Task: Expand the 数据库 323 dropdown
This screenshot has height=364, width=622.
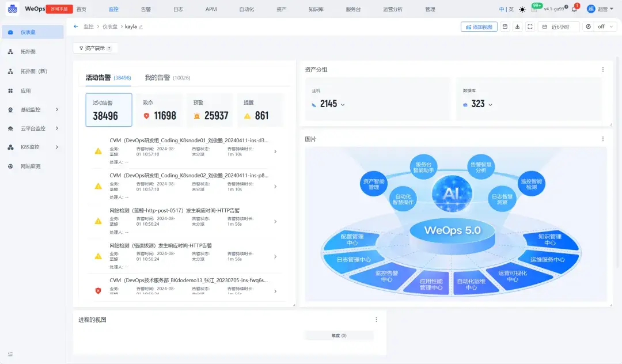Action: click(x=490, y=105)
